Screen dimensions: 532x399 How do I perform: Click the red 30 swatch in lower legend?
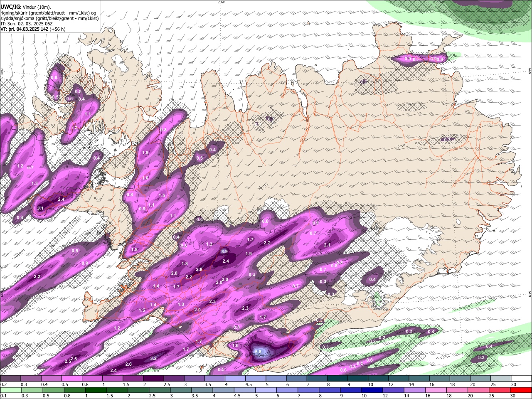point(521,390)
